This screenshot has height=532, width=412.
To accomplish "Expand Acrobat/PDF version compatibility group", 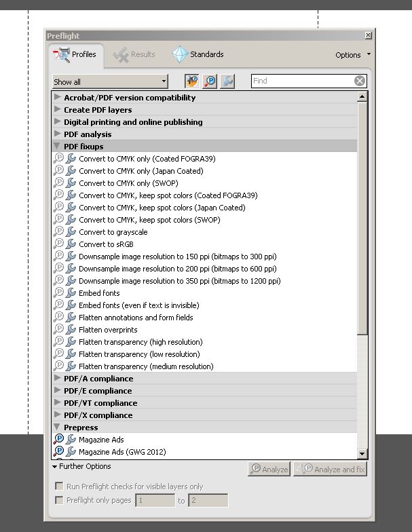I will pos(57,97).
